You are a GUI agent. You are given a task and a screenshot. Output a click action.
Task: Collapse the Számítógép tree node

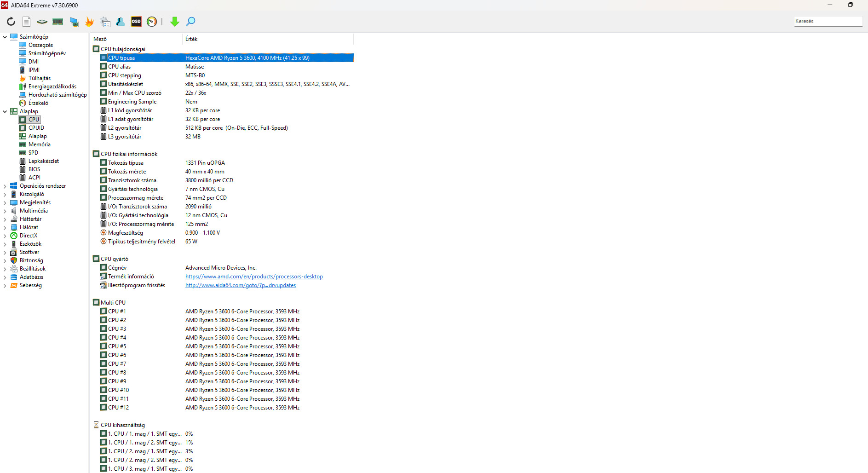click(5, 37)
